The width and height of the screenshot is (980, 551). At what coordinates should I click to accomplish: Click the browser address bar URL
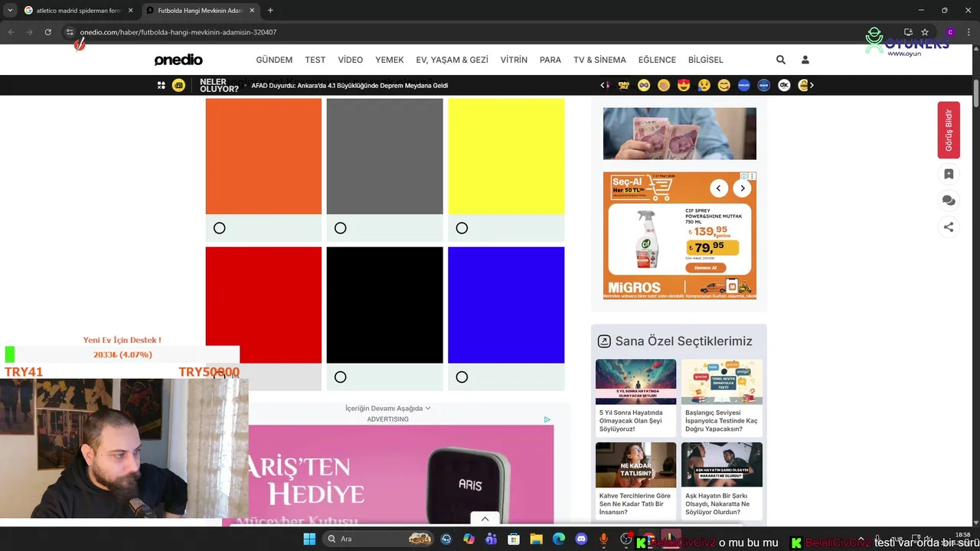[178, 32]
